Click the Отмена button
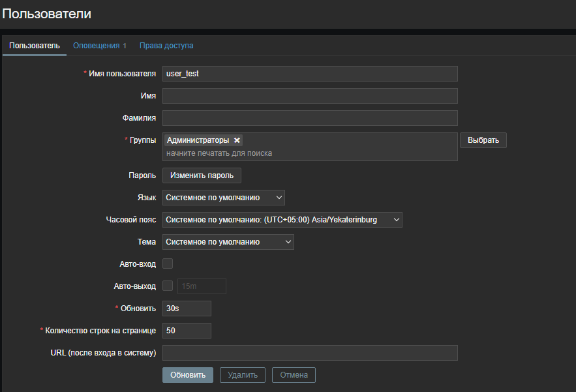Viewport: 576px width, 392px height. [294, 375]
